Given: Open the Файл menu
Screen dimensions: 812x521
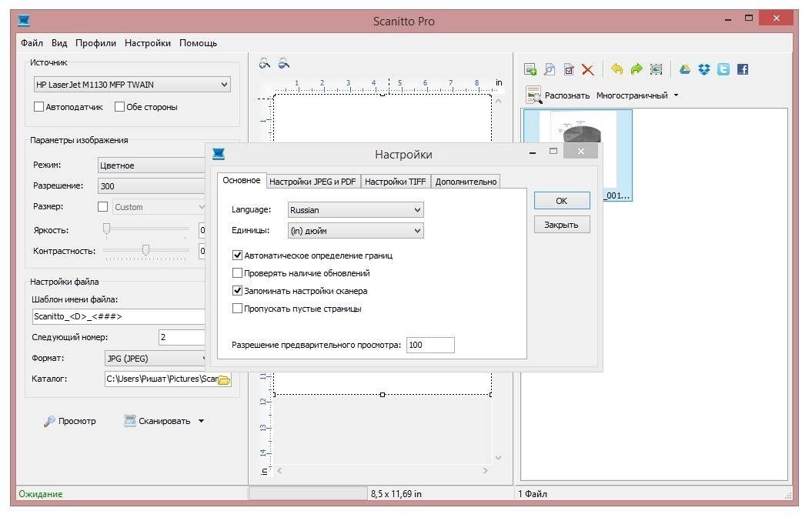Looking at the screenshot, I should (x=32, y=43).
